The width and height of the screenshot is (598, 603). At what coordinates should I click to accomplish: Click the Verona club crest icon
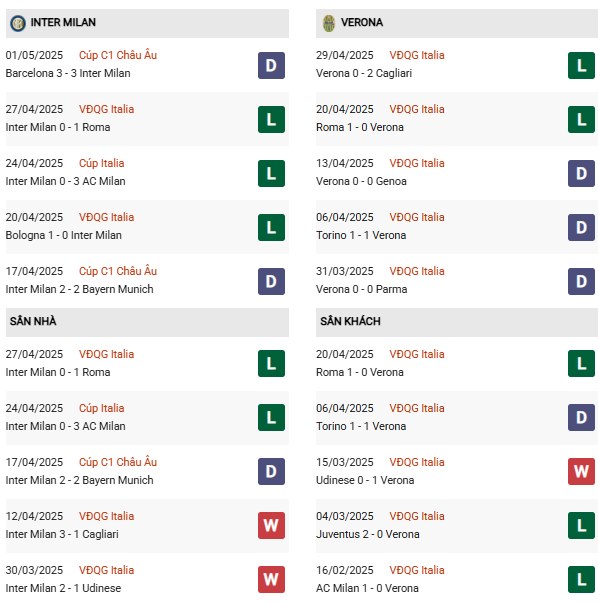click(x=328, y=23)
